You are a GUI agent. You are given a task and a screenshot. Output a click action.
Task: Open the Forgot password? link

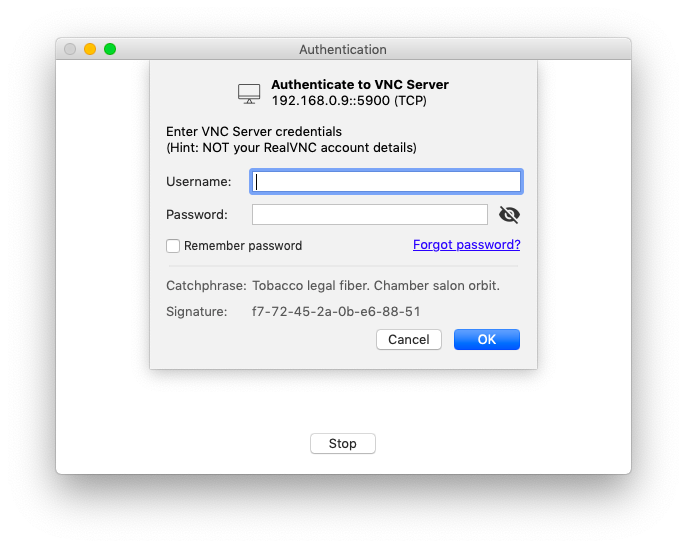466,245
